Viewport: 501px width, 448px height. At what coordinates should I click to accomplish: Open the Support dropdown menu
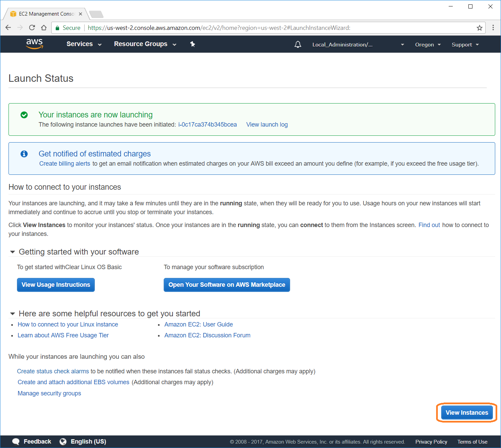465,44
